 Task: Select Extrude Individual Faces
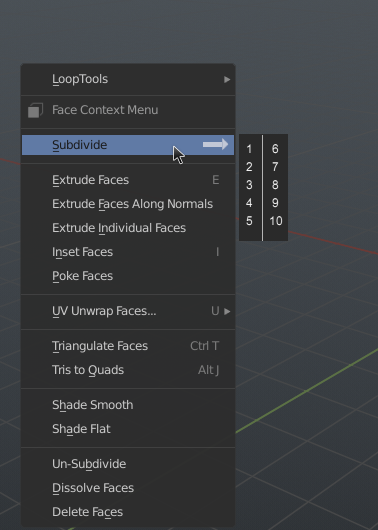pyautogui.click(x=128, y=228)
